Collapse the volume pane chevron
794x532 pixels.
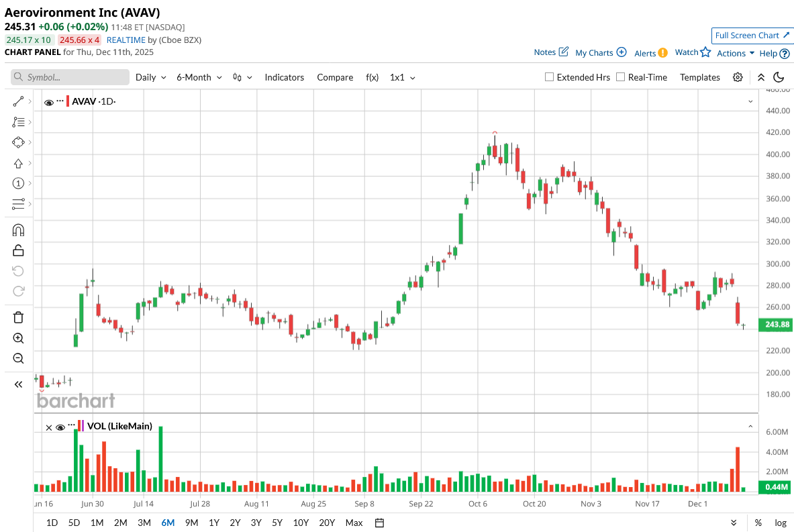pos(750,427)
